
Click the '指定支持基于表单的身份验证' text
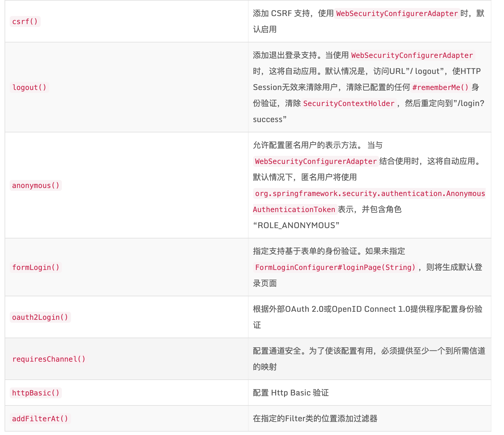(305, 251)
